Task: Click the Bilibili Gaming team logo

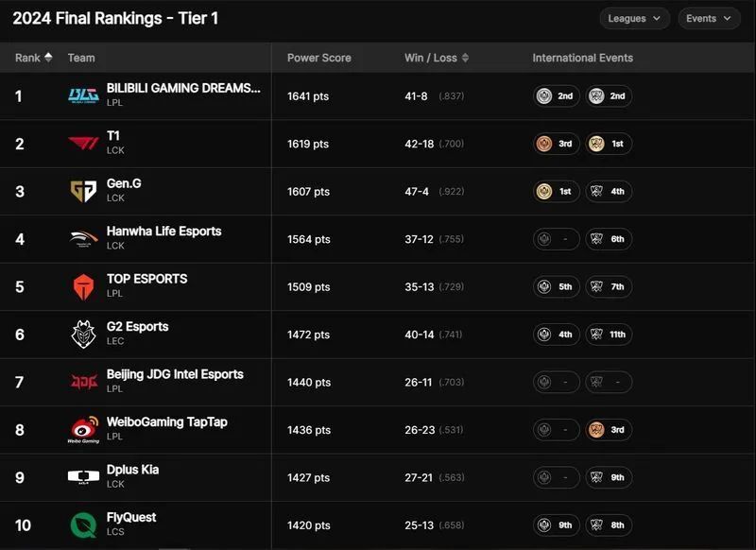Action: click(x=83, y=95)
